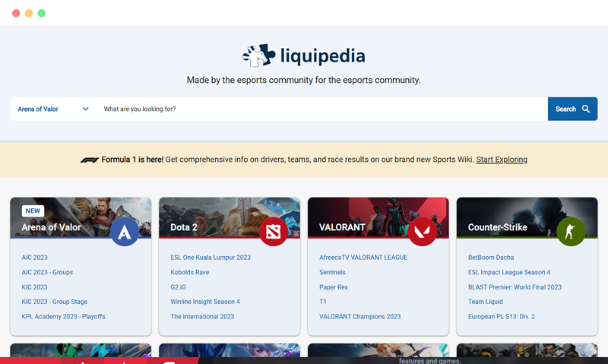Open BetBoom Dacha link
Viewport: 608px width, 364px height.
pos(491,258)
